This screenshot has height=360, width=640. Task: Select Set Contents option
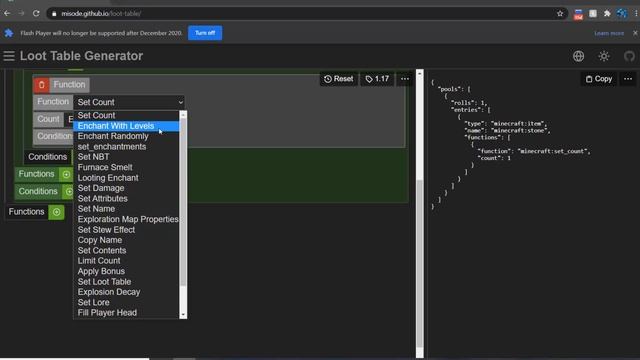point(126,251)
